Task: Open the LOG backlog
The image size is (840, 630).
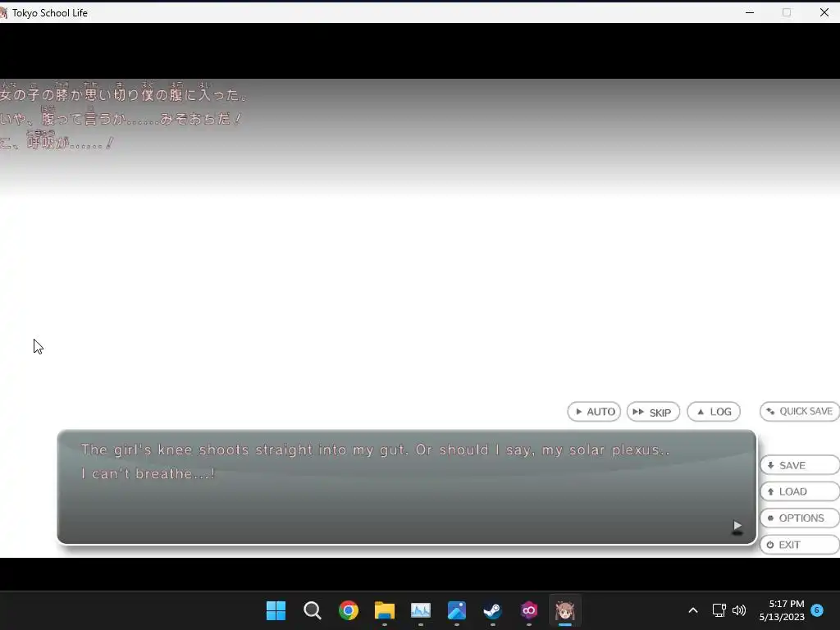Action: [x=714, y=412]
